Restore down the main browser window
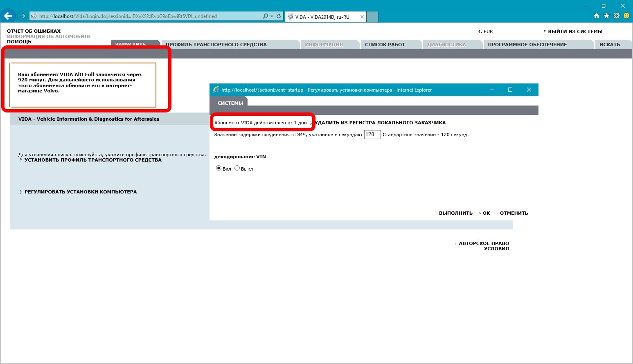This screenshot has height=364, width=633. [x=604, y=6]
